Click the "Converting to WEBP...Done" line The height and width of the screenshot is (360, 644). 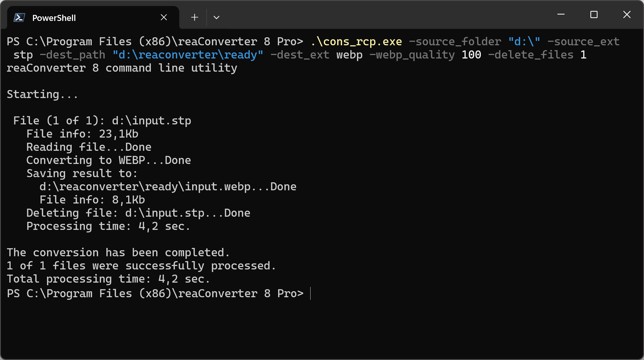108,160
